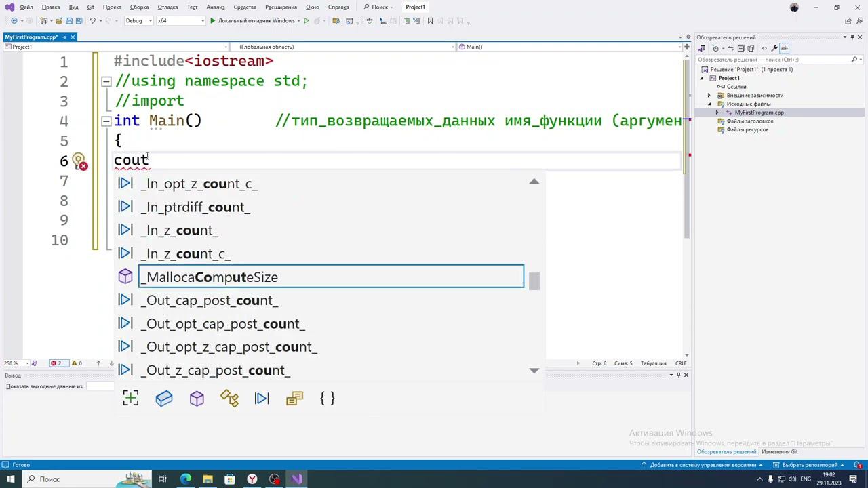Click the CRLF line ending indicator

[x=681, y=363]
